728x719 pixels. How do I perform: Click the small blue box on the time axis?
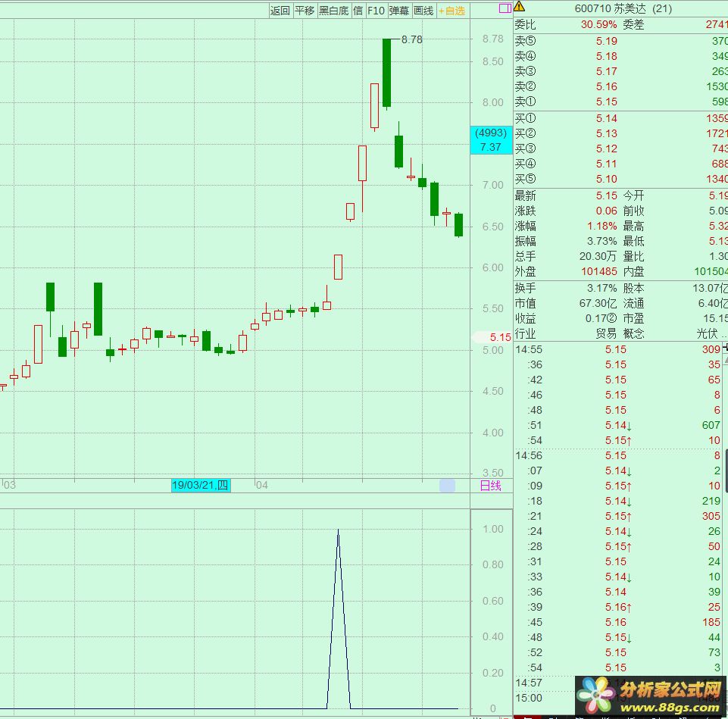[x=447, y=486]
